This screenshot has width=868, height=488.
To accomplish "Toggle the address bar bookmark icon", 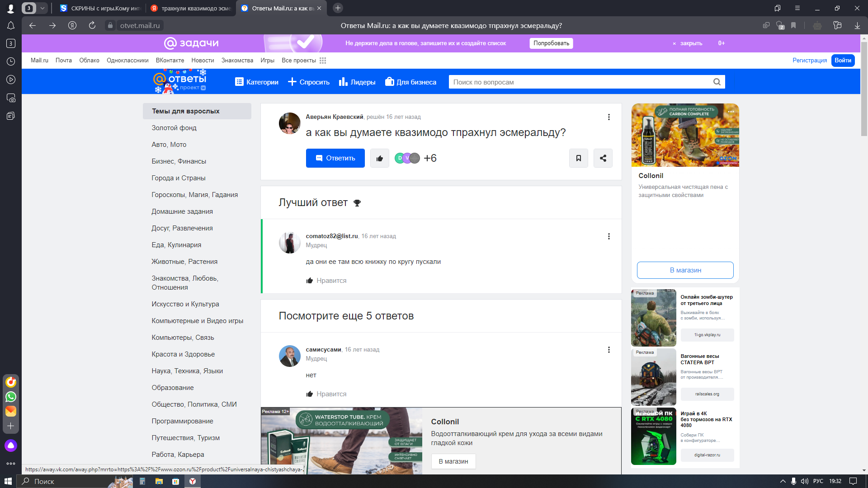I will point(793,25).
